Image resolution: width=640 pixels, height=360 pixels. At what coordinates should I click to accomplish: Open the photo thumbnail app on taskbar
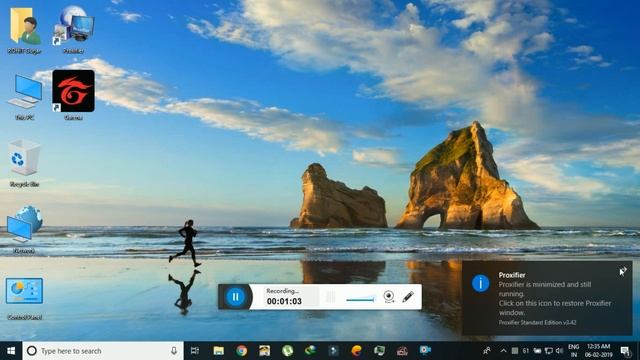[x=264, y=351]
